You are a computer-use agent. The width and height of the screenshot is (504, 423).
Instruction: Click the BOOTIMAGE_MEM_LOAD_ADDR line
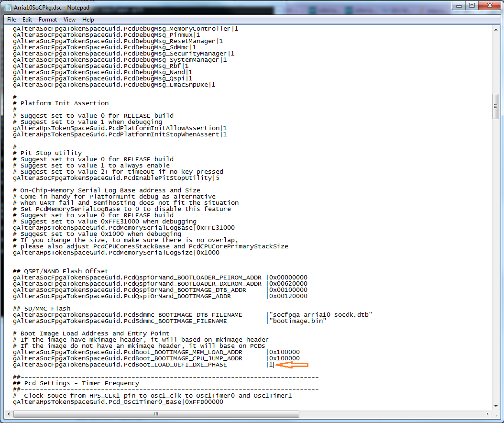click(x=156, y=352)
